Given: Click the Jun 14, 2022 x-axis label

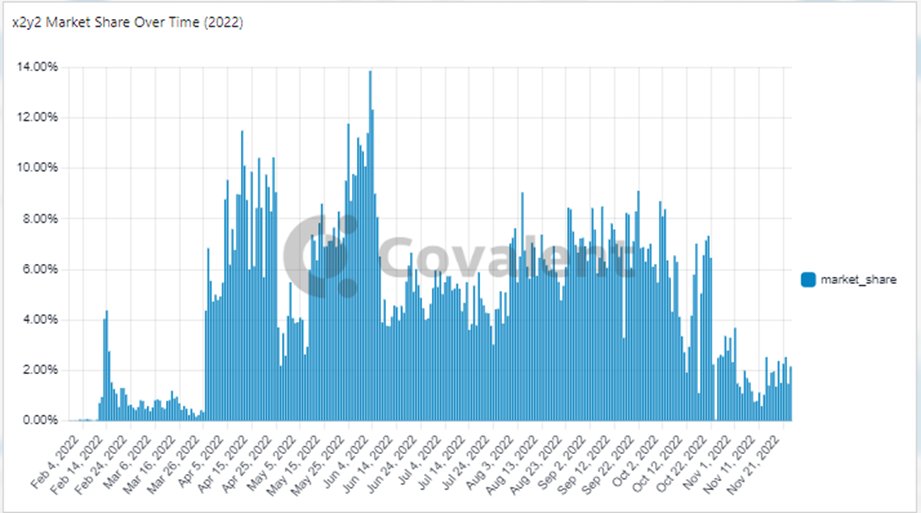Looking at the screenshot, I should (x=368, y=464).
